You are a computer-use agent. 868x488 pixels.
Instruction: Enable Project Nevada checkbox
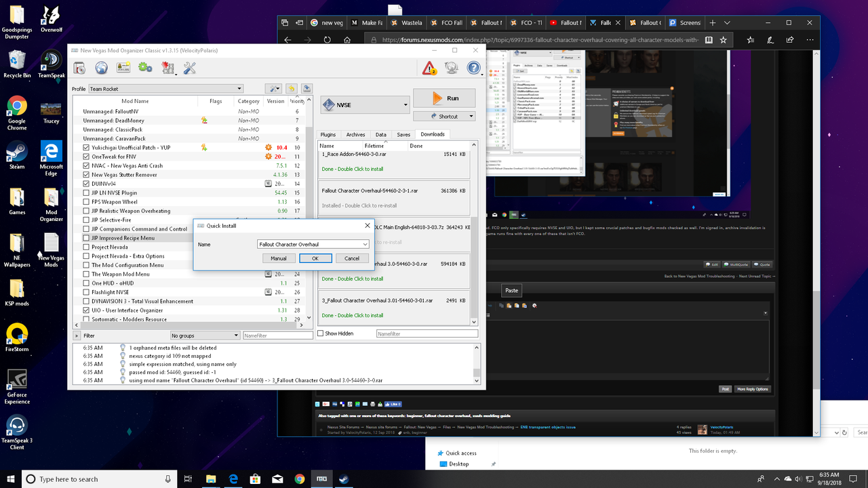[x=86, y=247]
